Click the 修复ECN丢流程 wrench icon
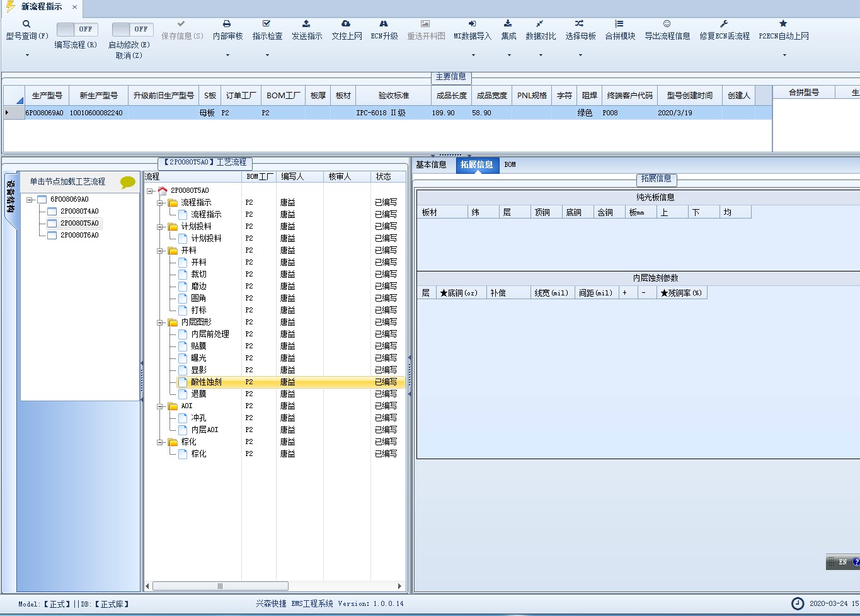The image size is (860, 616). [x=725, y=24]
